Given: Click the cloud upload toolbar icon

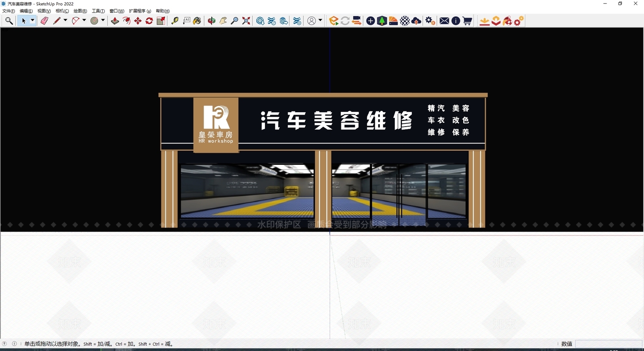Looking at the screenshot, I should (417, 21).
